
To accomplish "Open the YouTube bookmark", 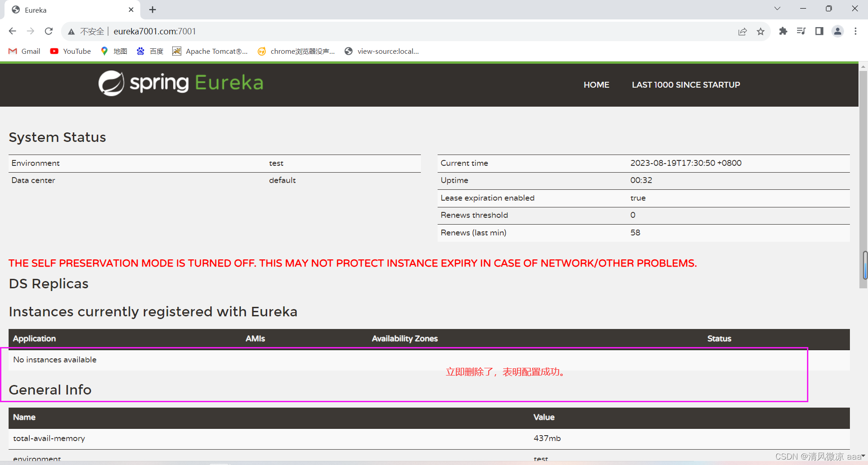I will [x=71, y=51].
